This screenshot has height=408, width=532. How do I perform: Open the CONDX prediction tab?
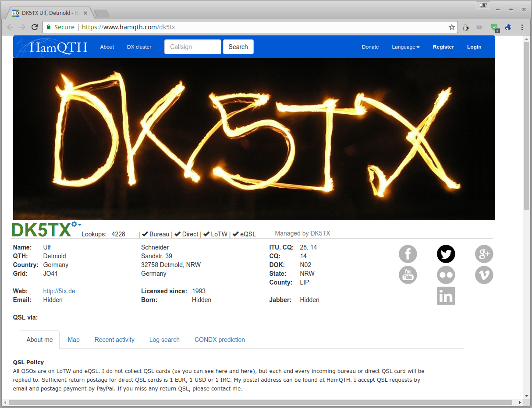(x=220, y=340)
